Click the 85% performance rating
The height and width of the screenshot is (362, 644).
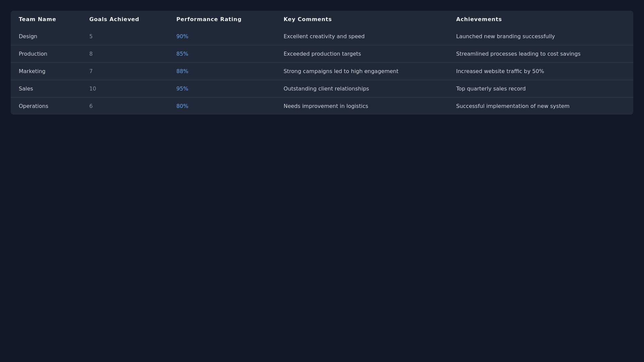click(182, 54)
